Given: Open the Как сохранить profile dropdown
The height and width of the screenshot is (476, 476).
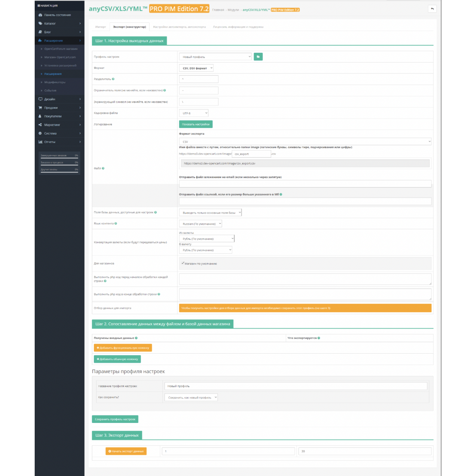Looking at the screenshot, I should point(191,397).
